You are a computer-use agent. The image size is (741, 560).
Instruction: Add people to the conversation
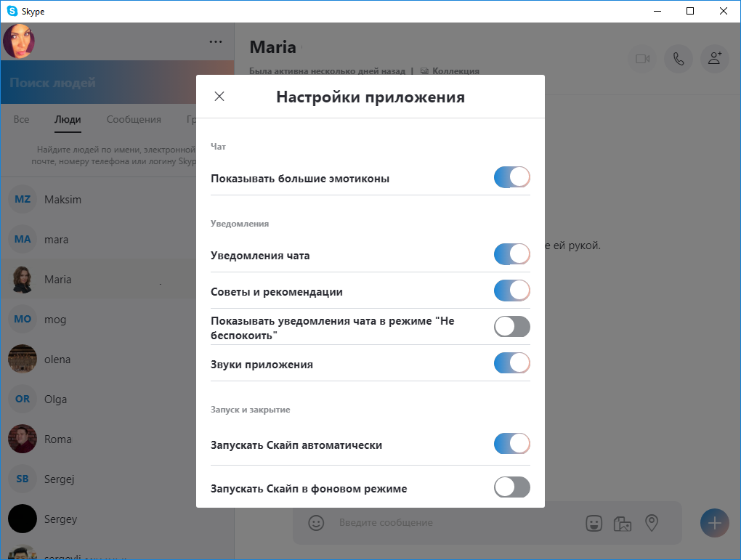(715, 59)
